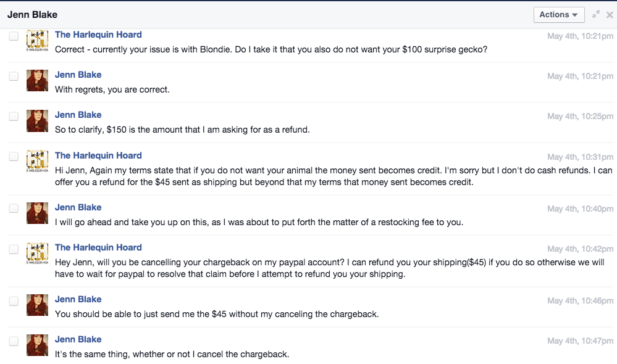Close the Jenn Blake conversation
The image size is (617, 364).
pos(610,15)
